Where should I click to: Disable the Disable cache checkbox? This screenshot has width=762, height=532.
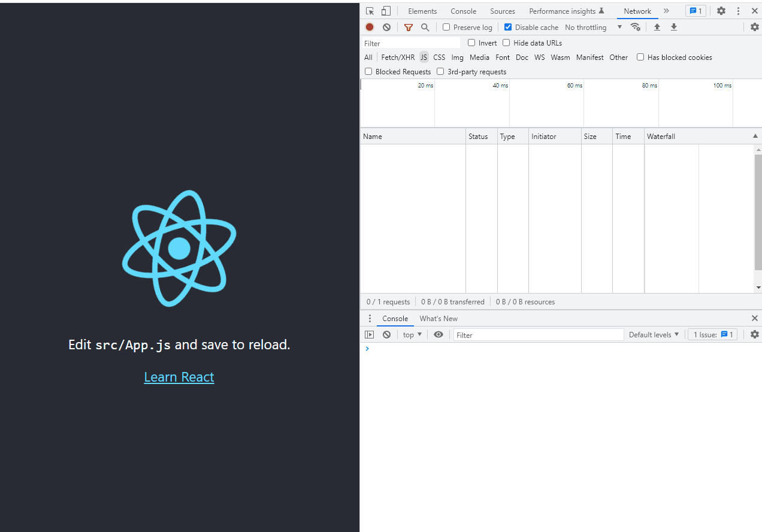[x=508, y=27]
